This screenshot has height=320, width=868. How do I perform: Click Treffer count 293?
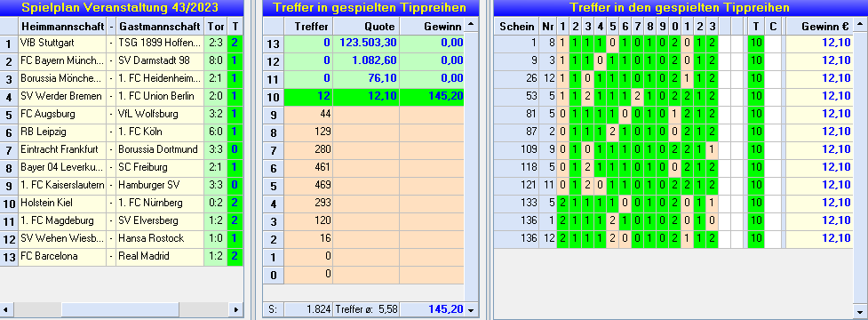click(x=308, y=203)
